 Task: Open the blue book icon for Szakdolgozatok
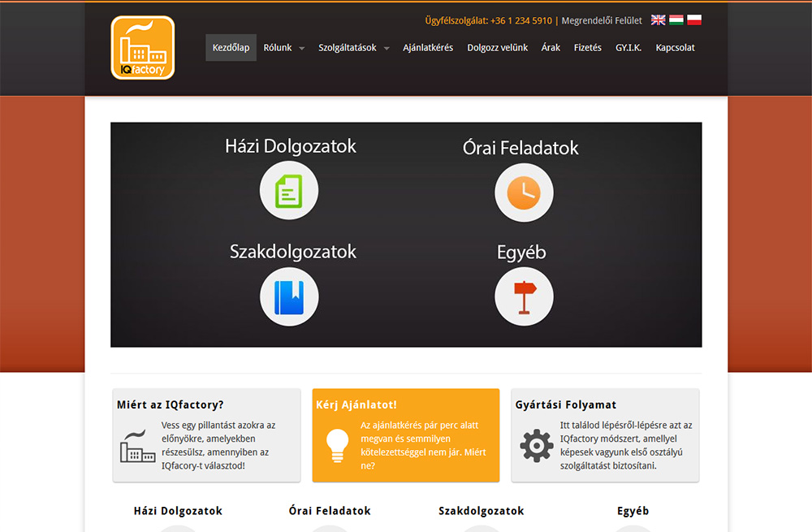(x=289, y=296)
